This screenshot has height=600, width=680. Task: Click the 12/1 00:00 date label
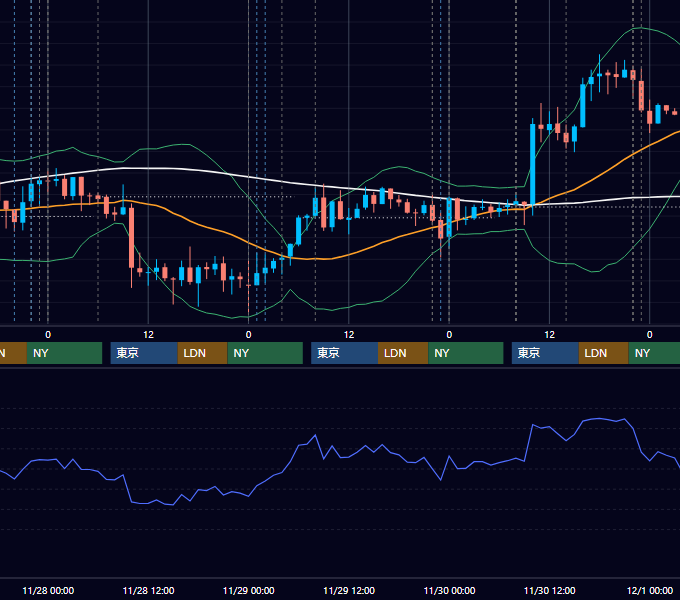650,590
